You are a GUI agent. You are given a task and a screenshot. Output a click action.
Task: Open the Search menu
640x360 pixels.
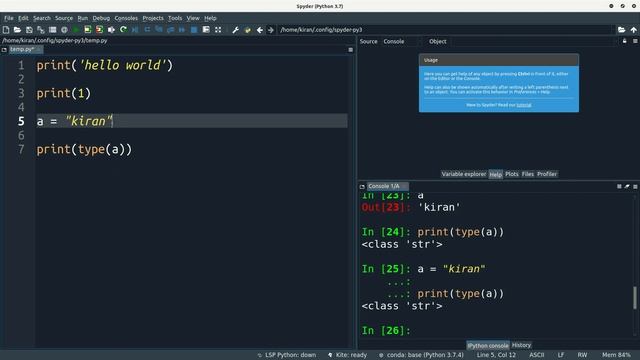(x=42, y=18)
